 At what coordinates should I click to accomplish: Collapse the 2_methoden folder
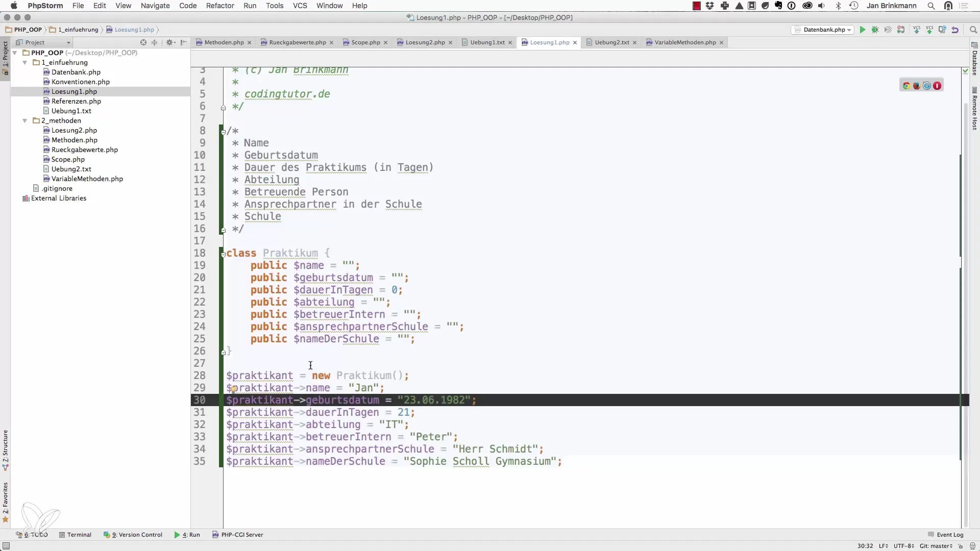[x=25, y=121]
